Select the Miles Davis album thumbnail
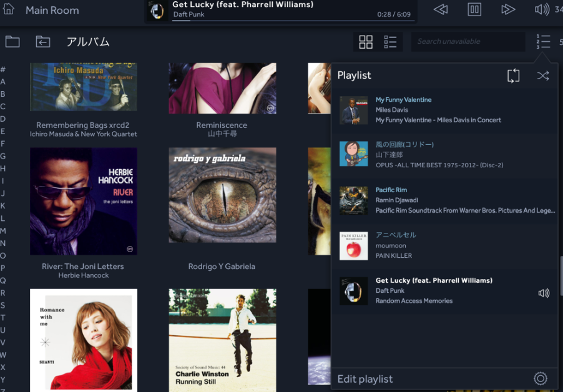The height and width of the screenshot is (392, 563). 354,110
